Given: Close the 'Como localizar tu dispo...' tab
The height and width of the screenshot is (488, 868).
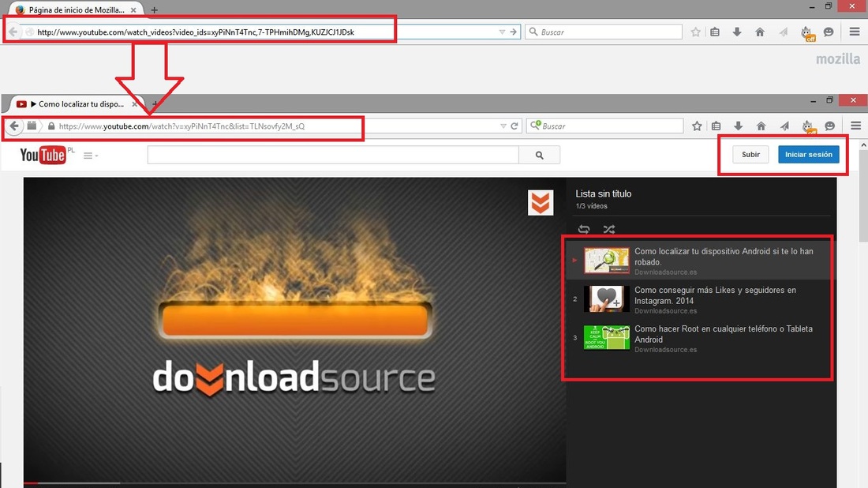Looking at the screenshot, I should pyautogui.click(x=134, y=103).
